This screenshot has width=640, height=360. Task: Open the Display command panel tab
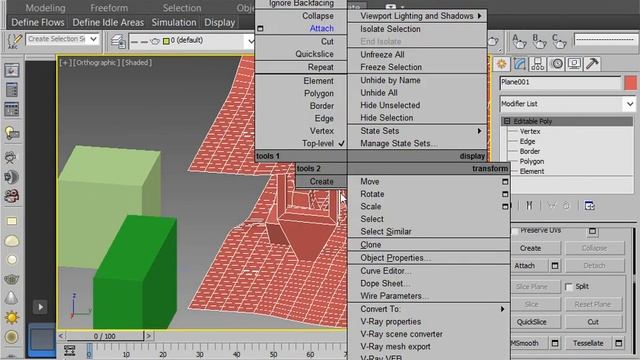tap(574, 64)
